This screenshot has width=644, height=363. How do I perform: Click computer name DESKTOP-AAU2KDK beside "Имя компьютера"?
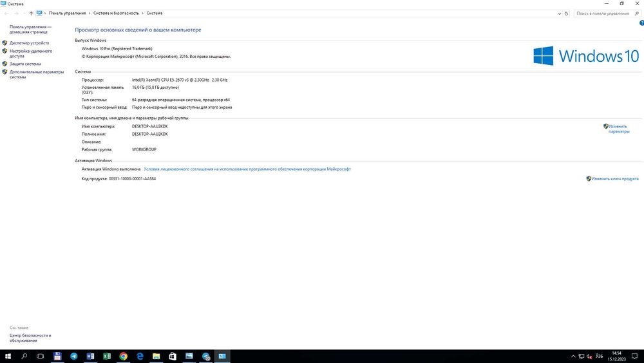[x=150, y=126]
